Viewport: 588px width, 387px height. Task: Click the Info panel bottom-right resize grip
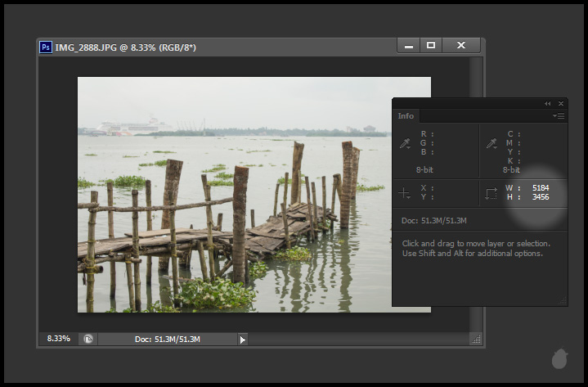(563, 301)
